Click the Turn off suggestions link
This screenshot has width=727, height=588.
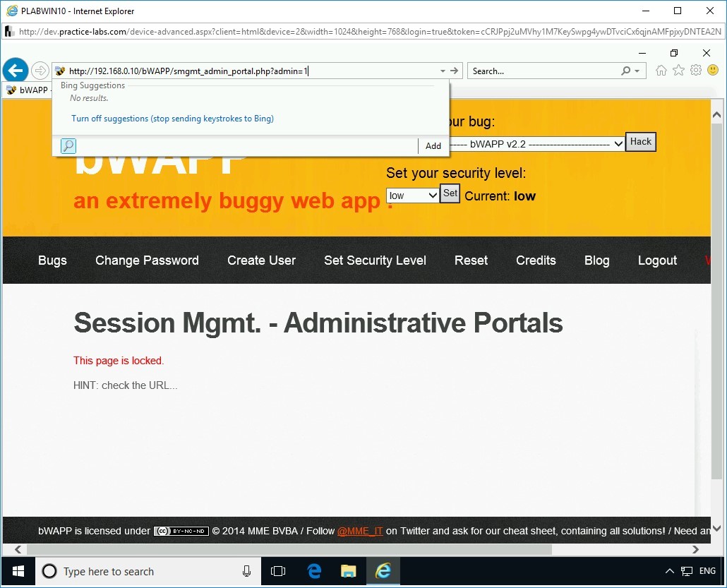click(172, 118)
